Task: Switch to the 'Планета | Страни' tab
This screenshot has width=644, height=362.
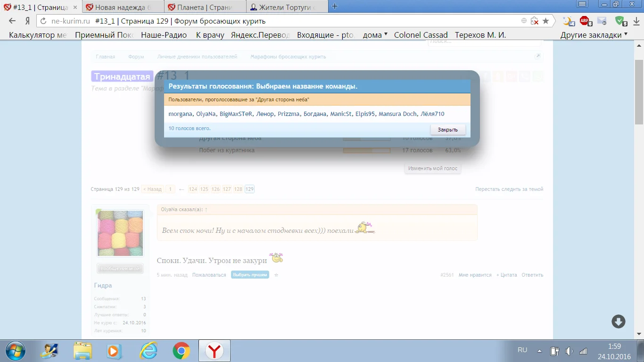Action: (206, 7)
